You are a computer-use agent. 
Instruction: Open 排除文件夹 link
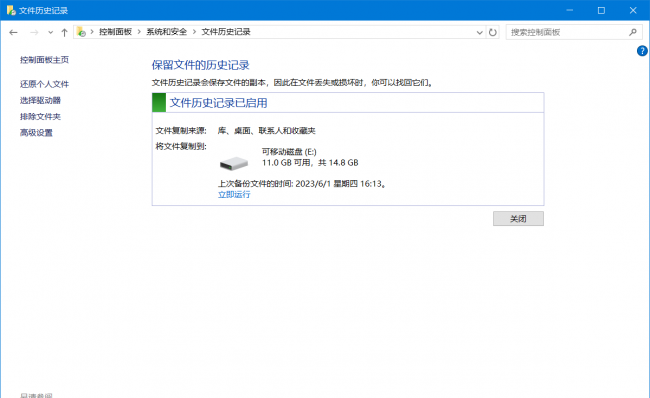(40, 116)
